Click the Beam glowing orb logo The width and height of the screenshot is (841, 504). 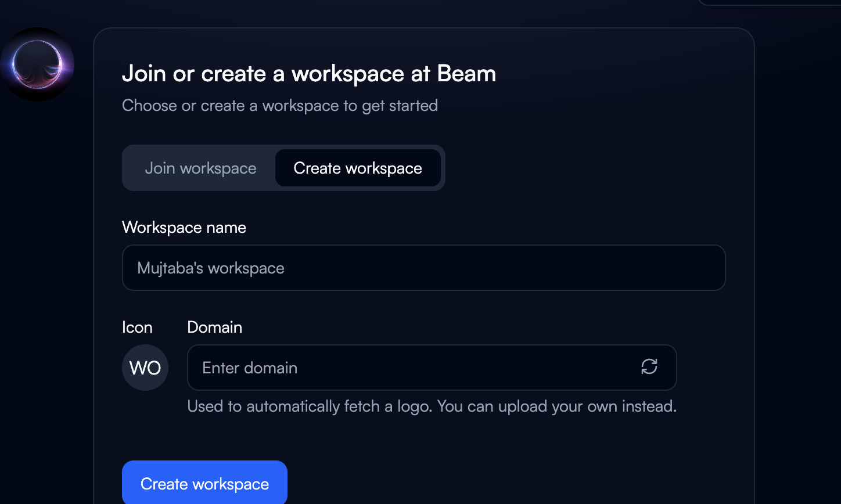click(37, 64)
